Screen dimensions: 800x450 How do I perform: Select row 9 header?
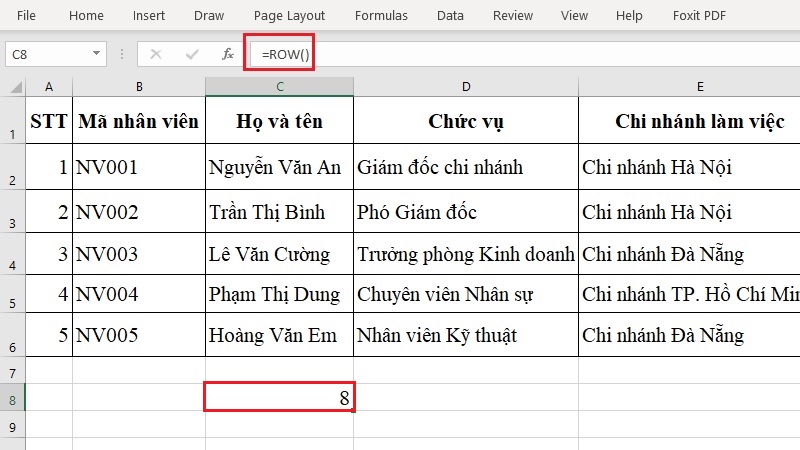(12, 424)
